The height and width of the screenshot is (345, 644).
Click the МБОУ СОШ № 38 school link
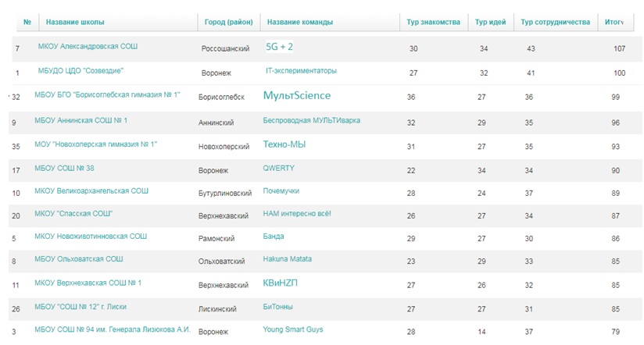point(65,168)
